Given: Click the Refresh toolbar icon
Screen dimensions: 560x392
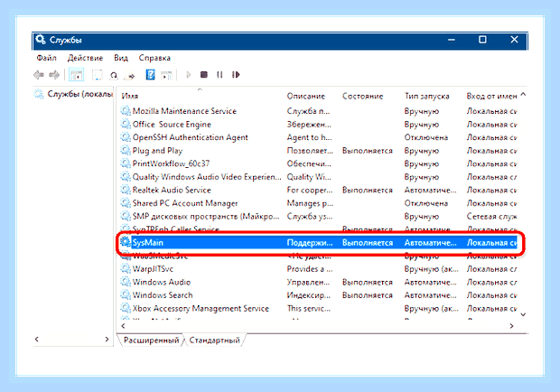Looking at the screenshot, I should coord(114,75).
